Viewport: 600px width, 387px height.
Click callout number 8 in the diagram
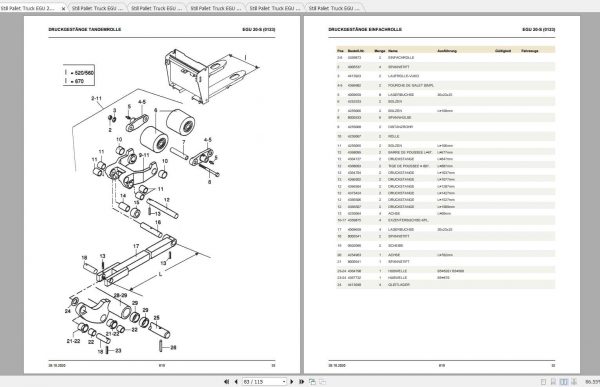click(209, 182)
